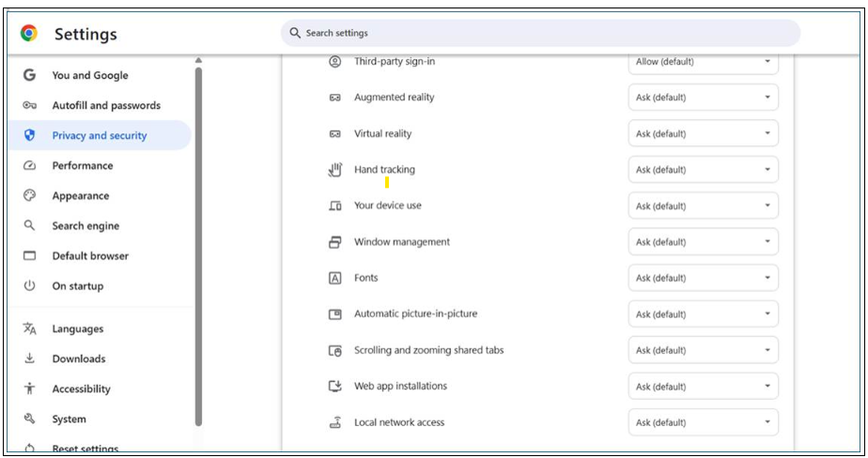This screenshot has width=868, height=458.
Task: Click the Window management icon
Action: click(x=334, y=242)
